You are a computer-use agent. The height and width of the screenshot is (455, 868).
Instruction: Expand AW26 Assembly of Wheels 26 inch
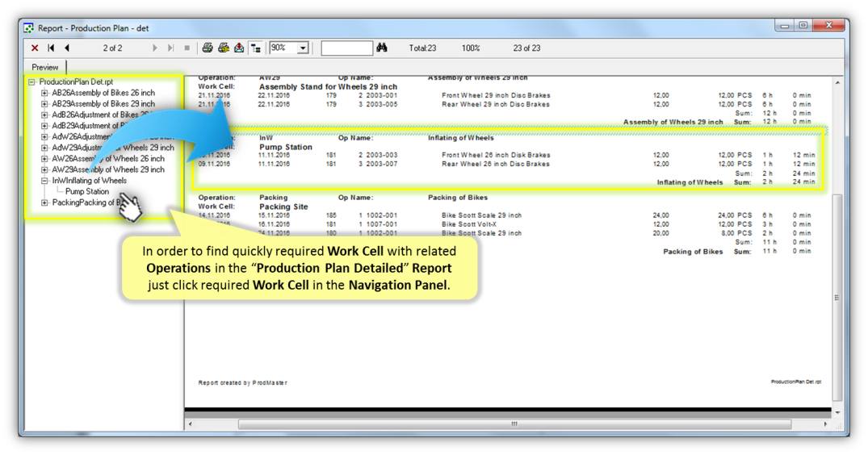click(x=44, y=159)
